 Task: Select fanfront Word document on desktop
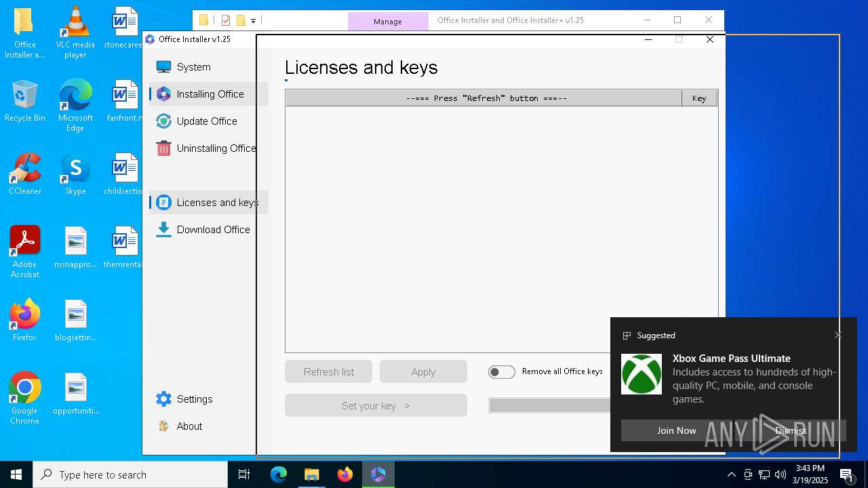[x=123, y=101]
